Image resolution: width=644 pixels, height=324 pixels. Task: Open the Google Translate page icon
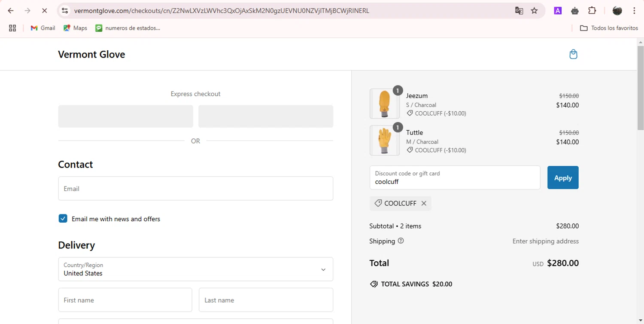(x=519, y=11)
